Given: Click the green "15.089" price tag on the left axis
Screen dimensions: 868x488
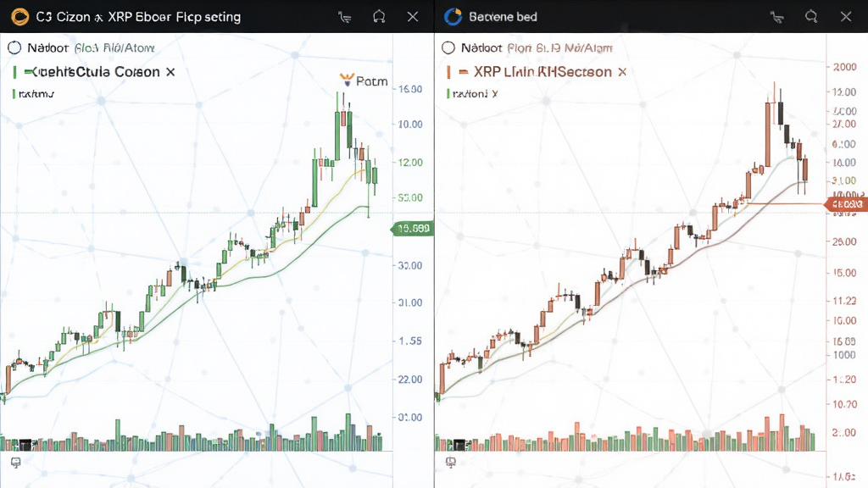Looking at the screenshot, I should pos(412,229).
